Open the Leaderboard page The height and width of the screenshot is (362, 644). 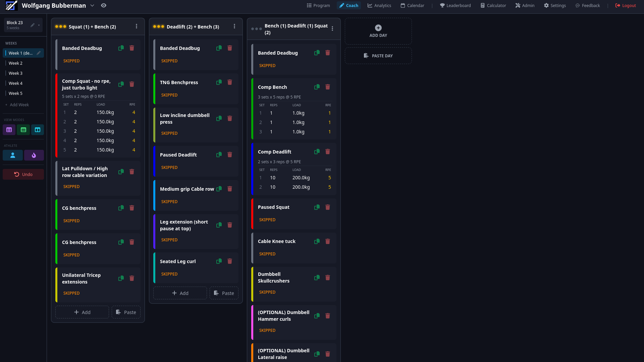pyautogui.click(x=455, y=5)
